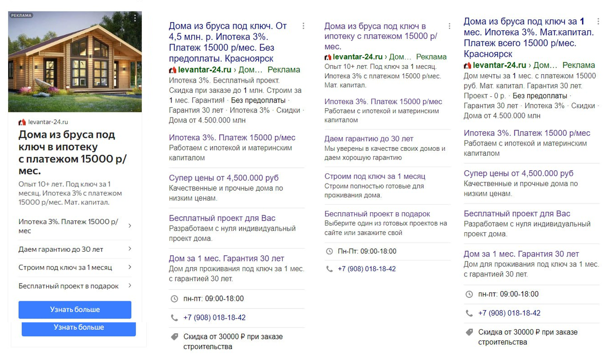Open the 'Супер цены от 4,500.000 руб' link in second ad
This screenshot has width=616, height=364.
[223, 178]
